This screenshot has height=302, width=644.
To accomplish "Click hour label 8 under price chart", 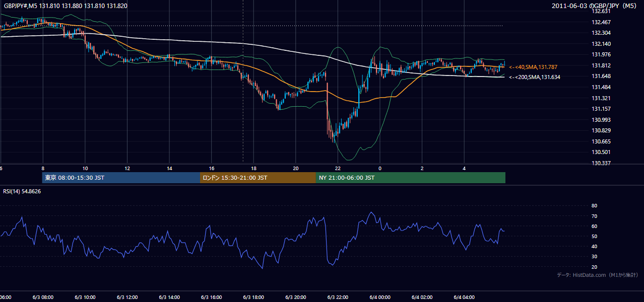I will click(x=43, y=169).
